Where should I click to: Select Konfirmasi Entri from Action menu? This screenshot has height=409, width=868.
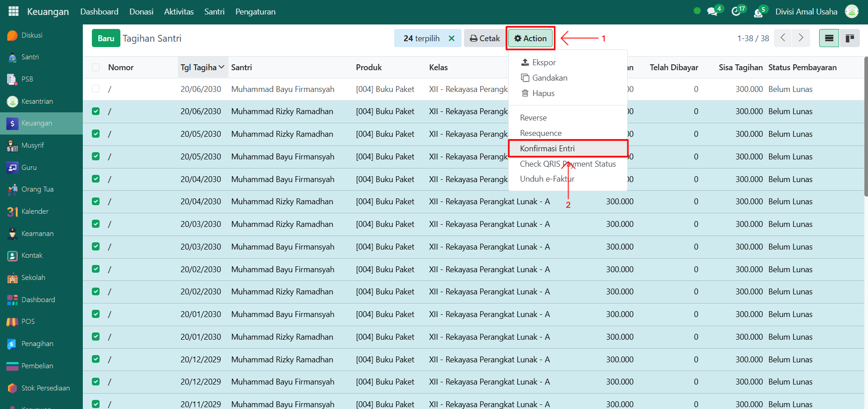pos(547,149)
